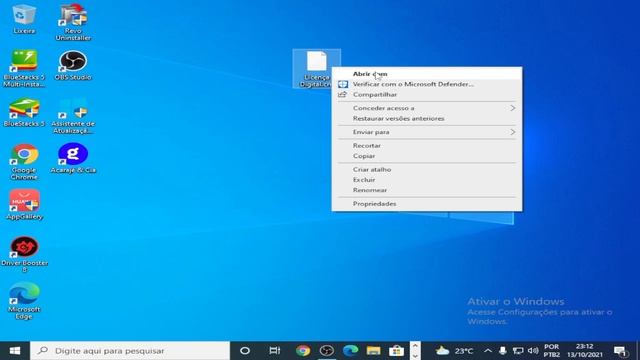Image resolution: width=640 pixels, height=360 pixels.
Task: Open network settings tray icon
Action: (x=518, y=351)
